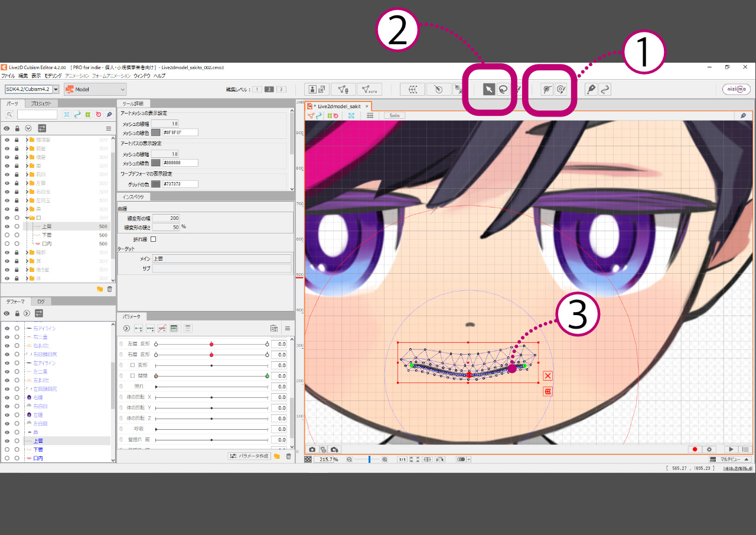Viewport: 756px width, 535px height.
Task: Open the モデリング menu
Action: [53, 76]
